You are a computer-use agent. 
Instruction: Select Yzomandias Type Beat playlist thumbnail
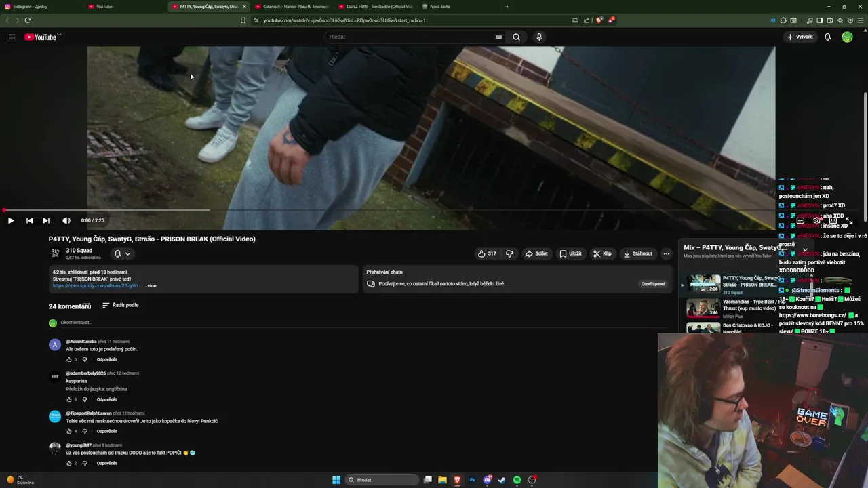(703, 308)
